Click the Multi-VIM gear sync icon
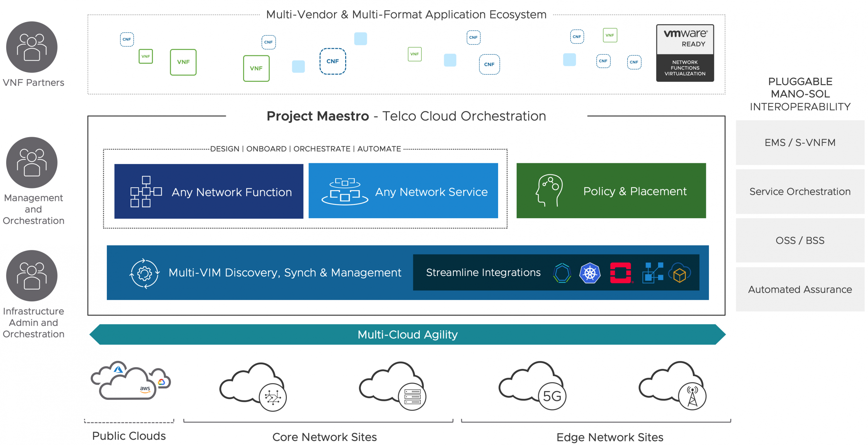The width and height of the screenshot is (868, 445). tap(144, 273)
